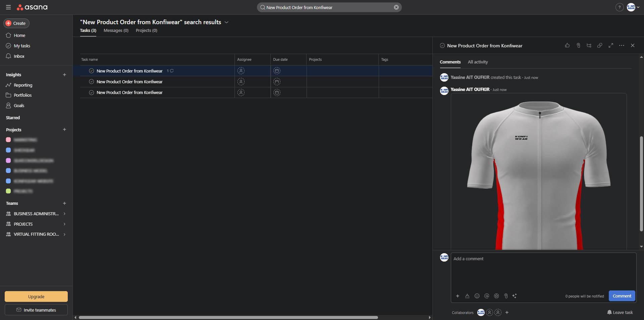This screenshot has width=644, height=320.
Task: Switch to the Messages (0) tab
Action: point(116,31)
